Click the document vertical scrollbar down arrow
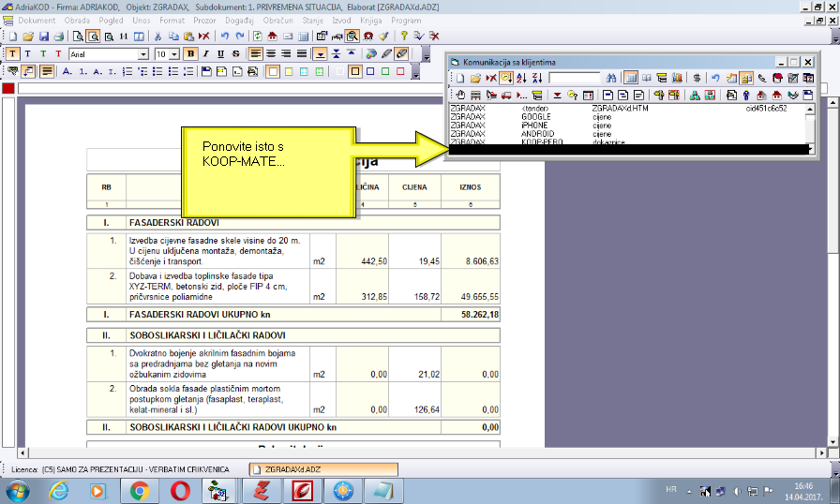 (832, 442)
